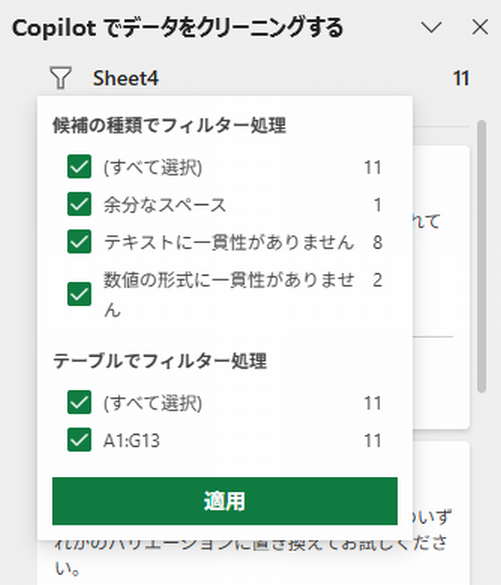The width and height of the screenshot is (501, 585).
Task: Toggle the テキストに一貫性がありません checkbox
Action: (79, 241)
